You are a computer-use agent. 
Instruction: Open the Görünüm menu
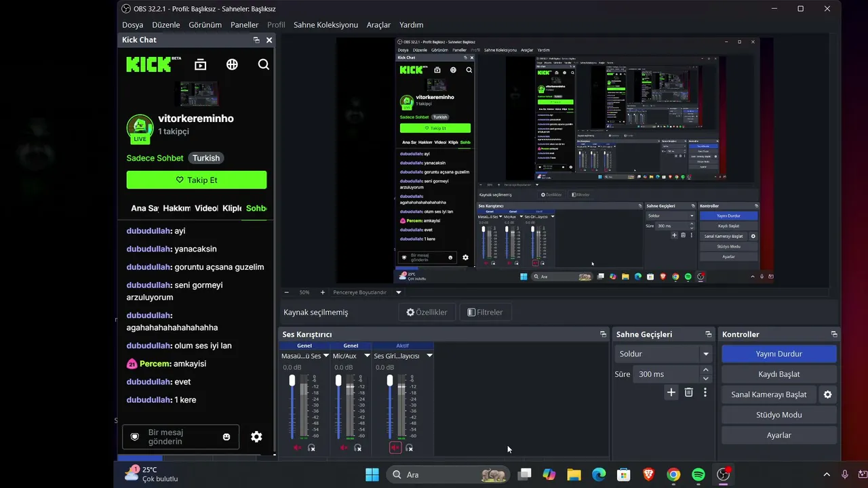[205, 25]
